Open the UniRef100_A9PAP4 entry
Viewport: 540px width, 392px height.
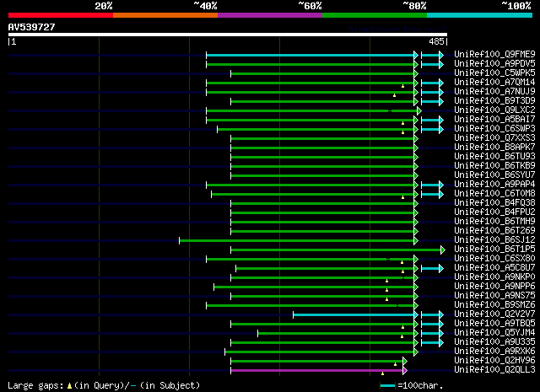tap(494, 185)
